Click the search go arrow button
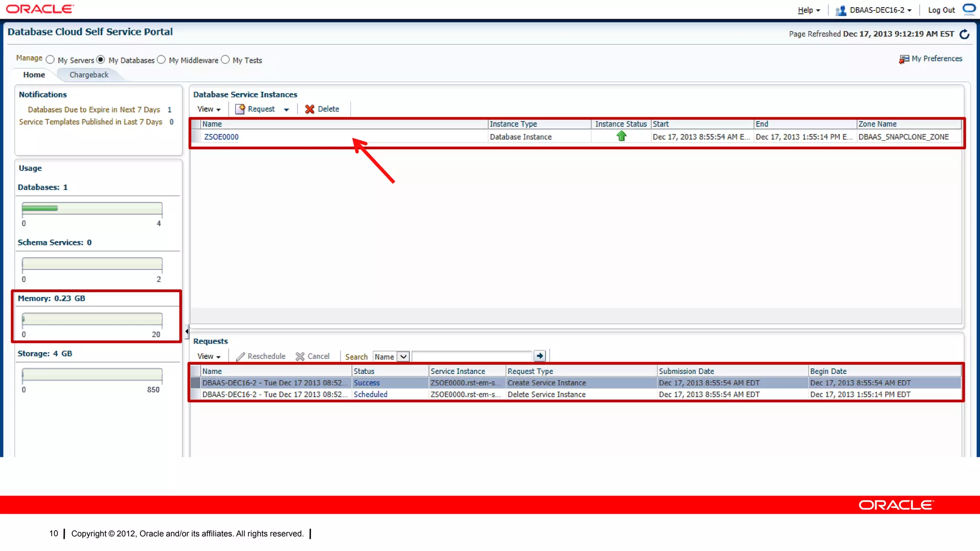The image size is (980, 551). [540, 356]
